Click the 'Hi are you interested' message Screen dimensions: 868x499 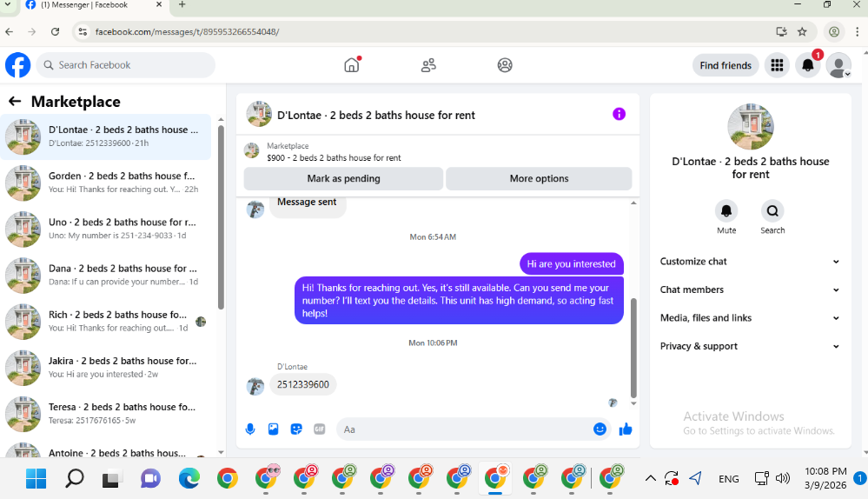[572, 263]
